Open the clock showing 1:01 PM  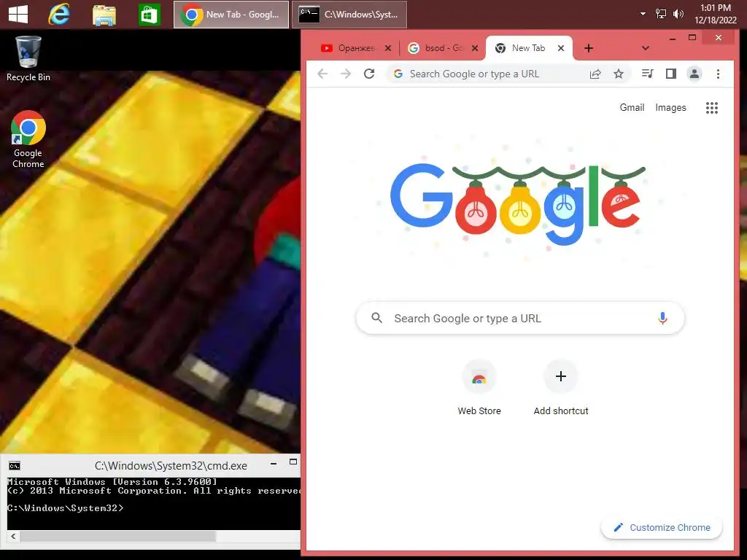coord(715,14)
